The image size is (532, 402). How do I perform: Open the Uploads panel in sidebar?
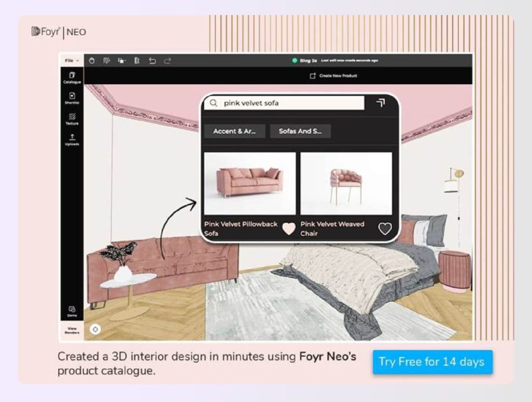(x=72, y=140)
